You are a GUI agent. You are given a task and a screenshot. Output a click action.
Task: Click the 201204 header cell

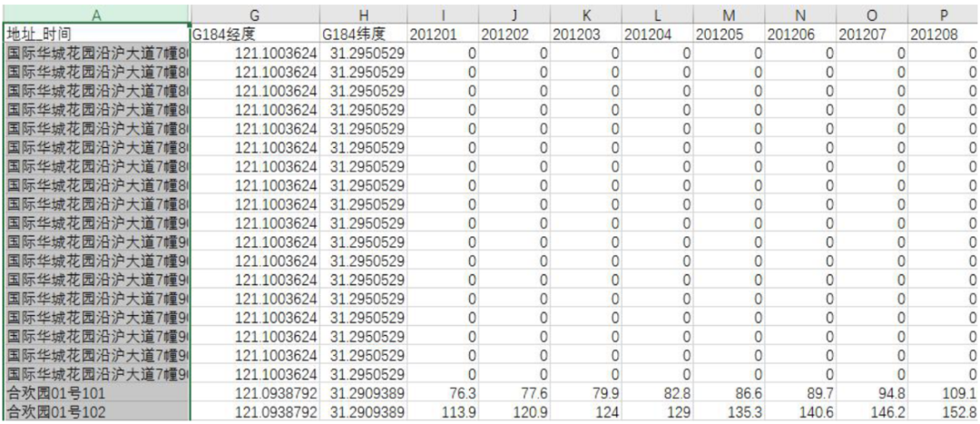tap(658, 34)
